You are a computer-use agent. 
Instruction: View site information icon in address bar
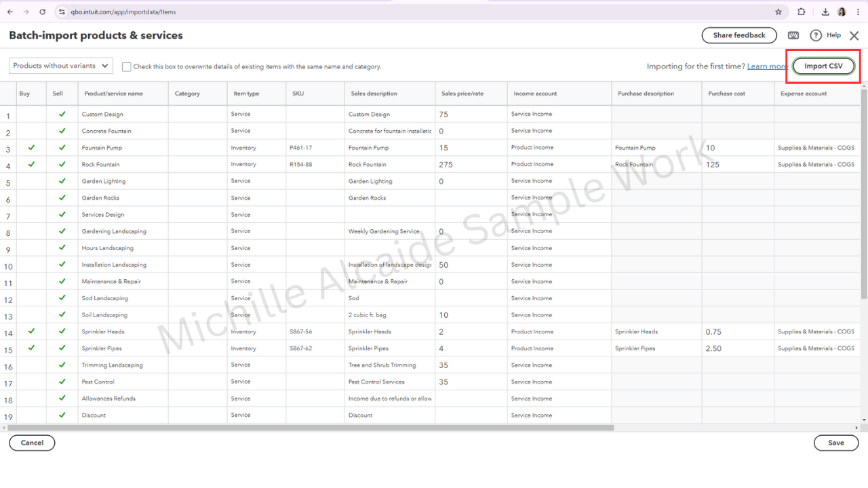pyautogui.click(x=62, y=12)
